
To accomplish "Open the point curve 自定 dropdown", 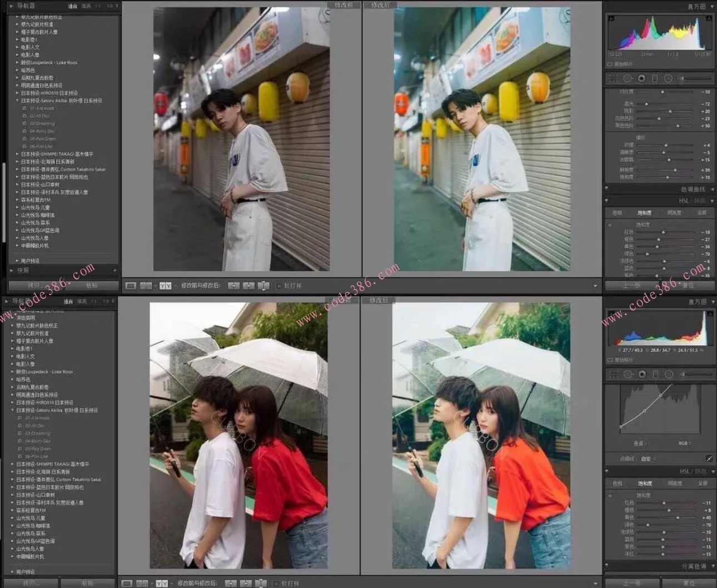I will coord(648,459).
